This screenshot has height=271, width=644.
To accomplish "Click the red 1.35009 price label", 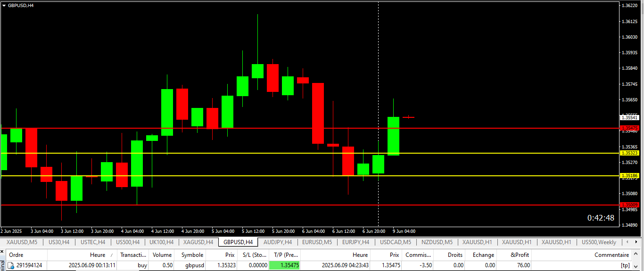I will tap(630, 205).
